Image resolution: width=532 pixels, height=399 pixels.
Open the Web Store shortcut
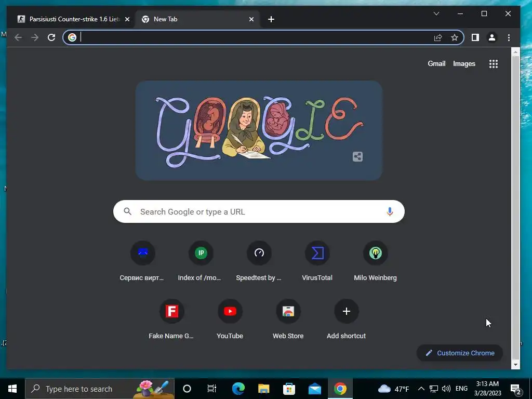288,320
